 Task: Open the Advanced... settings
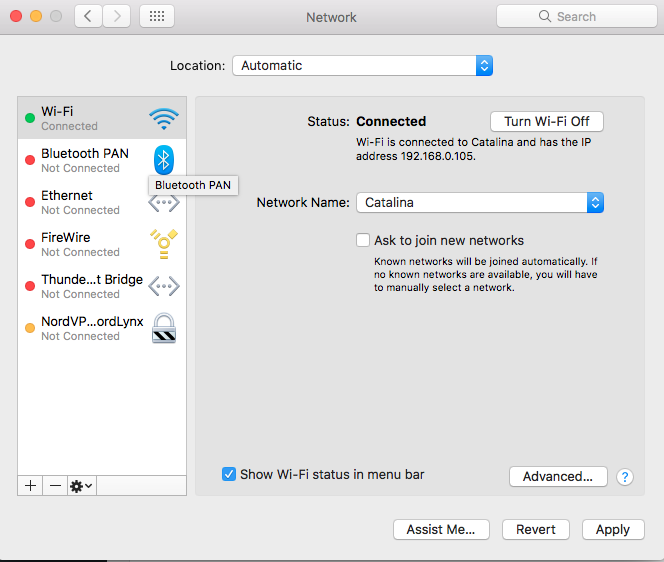558,477
